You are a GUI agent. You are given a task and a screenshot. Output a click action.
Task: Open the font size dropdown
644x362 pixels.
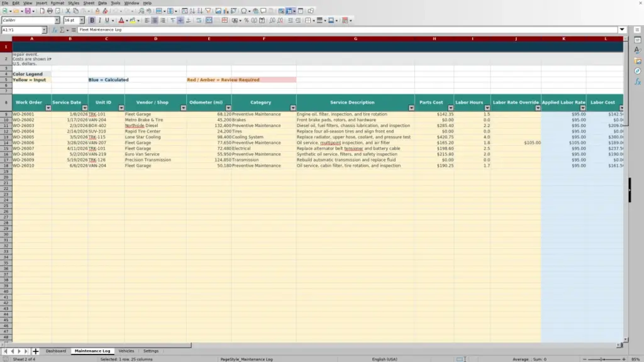click(82, 21)
